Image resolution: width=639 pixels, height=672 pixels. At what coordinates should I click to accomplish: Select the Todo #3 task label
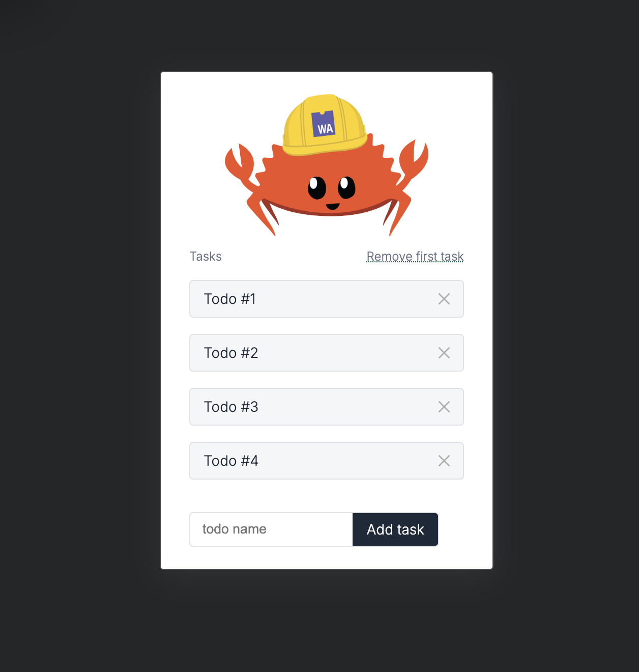231,407
